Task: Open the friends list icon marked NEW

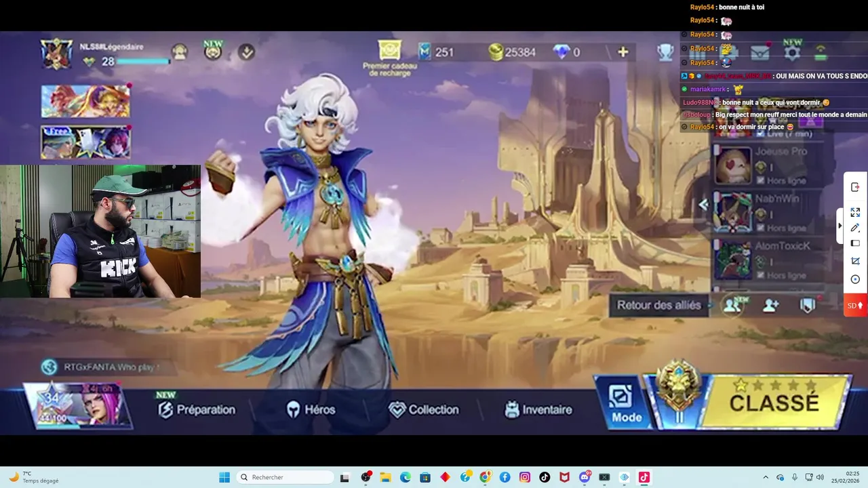Action: point(732,305)
